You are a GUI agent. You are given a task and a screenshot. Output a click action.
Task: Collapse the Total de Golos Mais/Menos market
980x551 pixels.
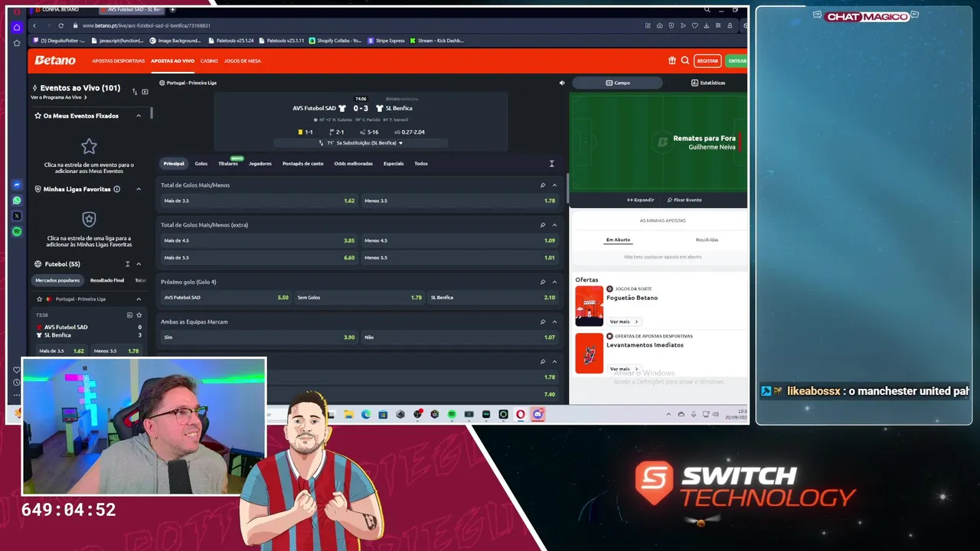(554, 185)
